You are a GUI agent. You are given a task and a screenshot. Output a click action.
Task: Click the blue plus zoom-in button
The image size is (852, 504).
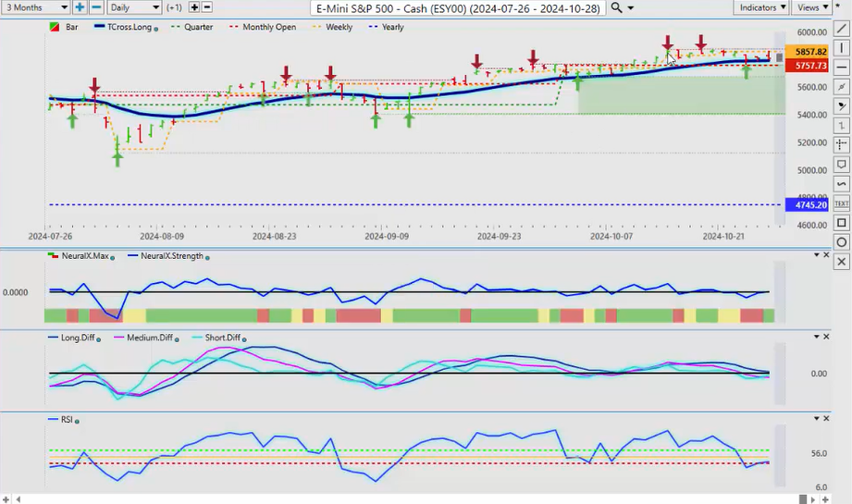coord(80,7)
